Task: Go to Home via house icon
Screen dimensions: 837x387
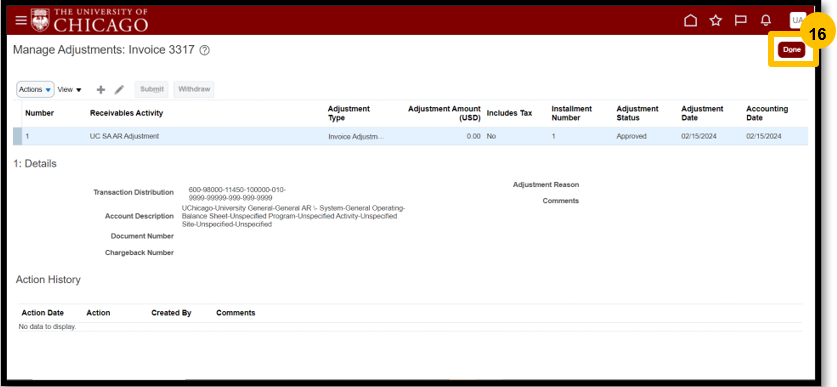Action: (x=691, y=21)
